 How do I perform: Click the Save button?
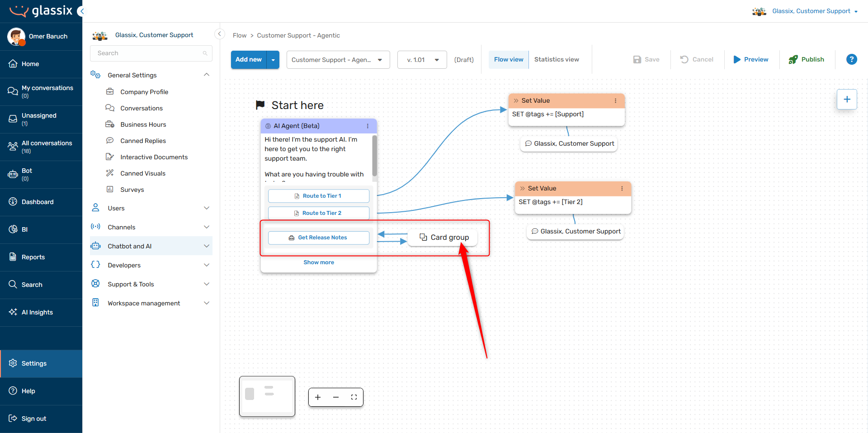tap(646, 59)
